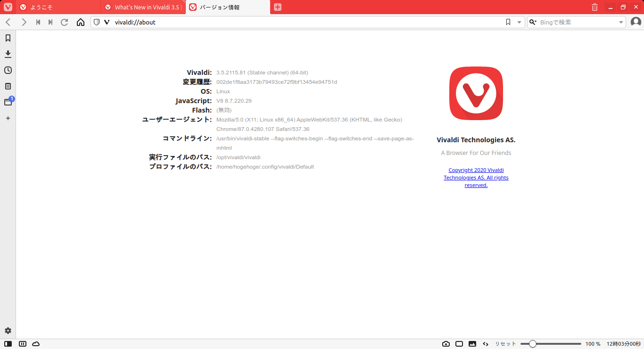Click the Linux OS value
The image size is (644, 349).
pos(223,91)
